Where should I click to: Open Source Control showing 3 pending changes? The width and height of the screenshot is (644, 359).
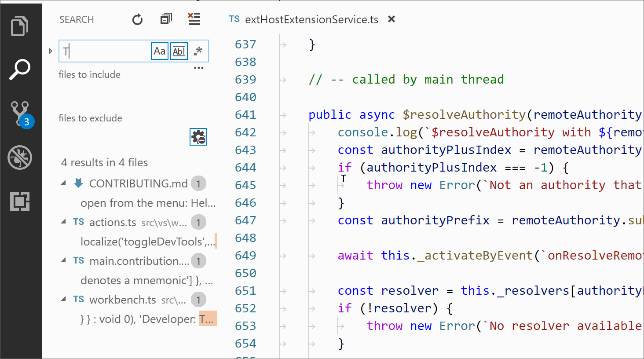20,114
